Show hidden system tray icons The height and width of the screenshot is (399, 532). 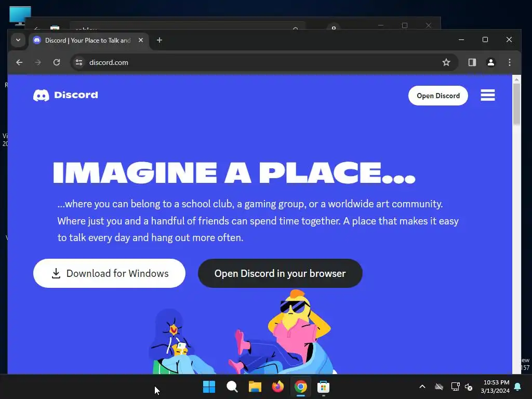[422, 387]
